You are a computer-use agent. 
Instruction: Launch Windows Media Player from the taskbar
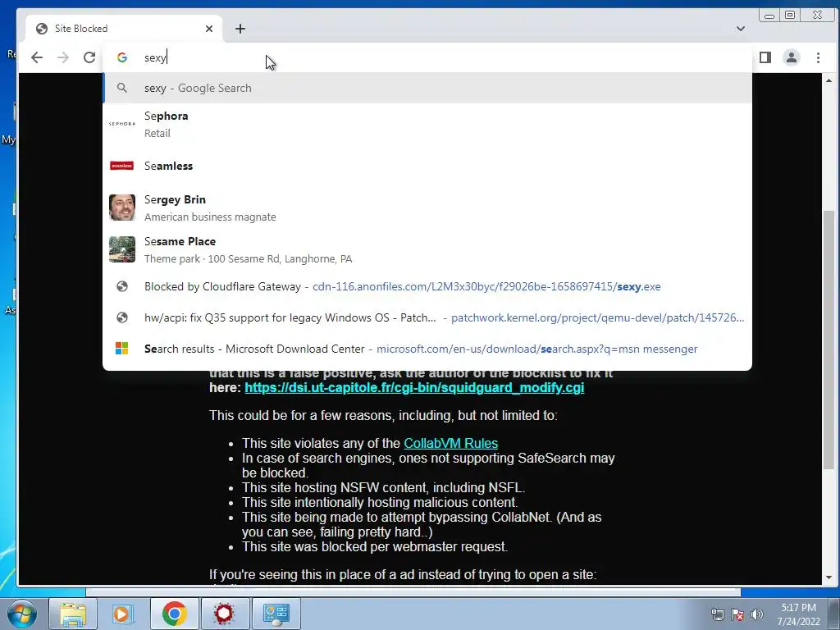123,614
